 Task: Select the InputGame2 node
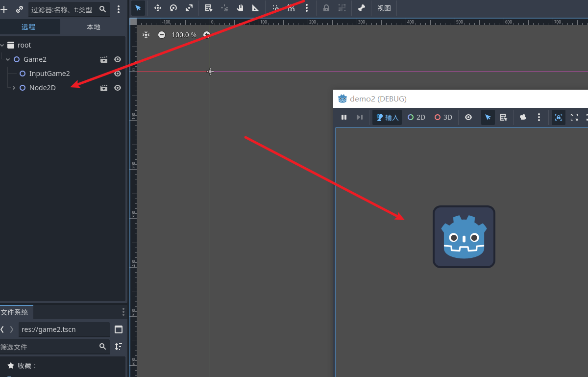49,74
